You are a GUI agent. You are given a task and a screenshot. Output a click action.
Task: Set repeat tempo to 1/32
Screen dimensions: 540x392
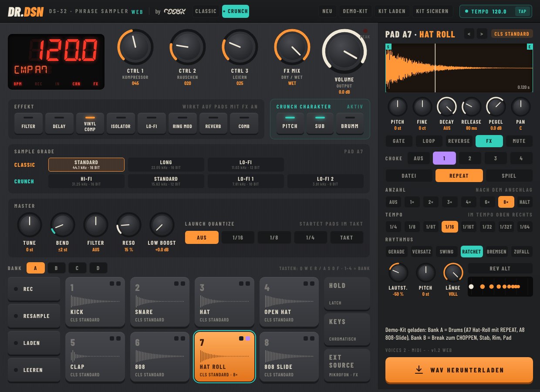[x=487, y=226]
